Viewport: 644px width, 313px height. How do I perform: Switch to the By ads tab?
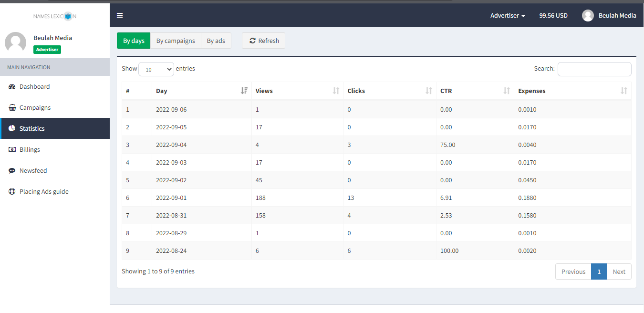[216, 41]
